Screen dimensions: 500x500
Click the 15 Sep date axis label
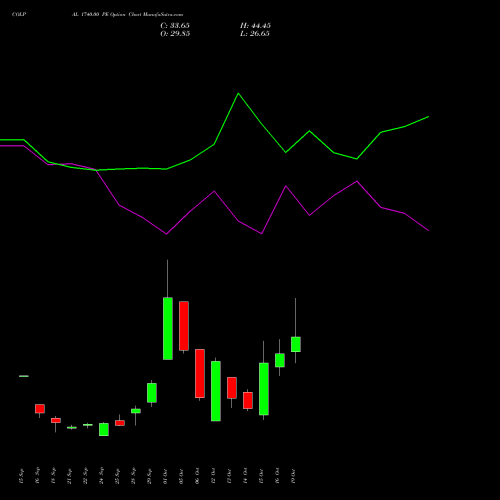(22, 476)
